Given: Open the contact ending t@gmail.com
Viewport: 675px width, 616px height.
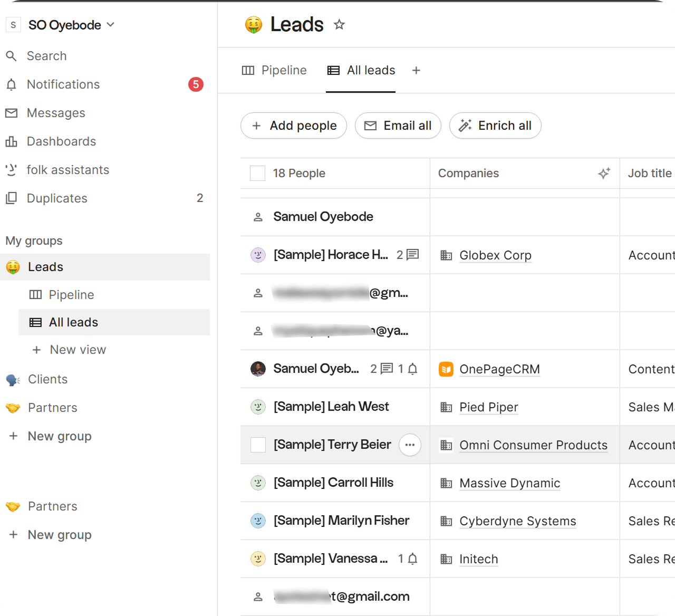Looking at the screenshot, I should pos(342,596).
